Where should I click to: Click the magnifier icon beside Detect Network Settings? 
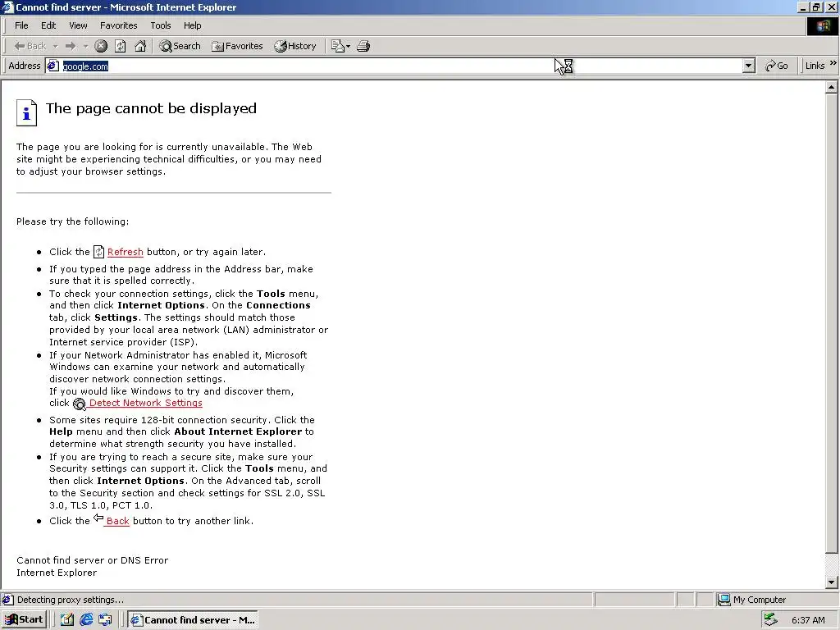(80, 404)
